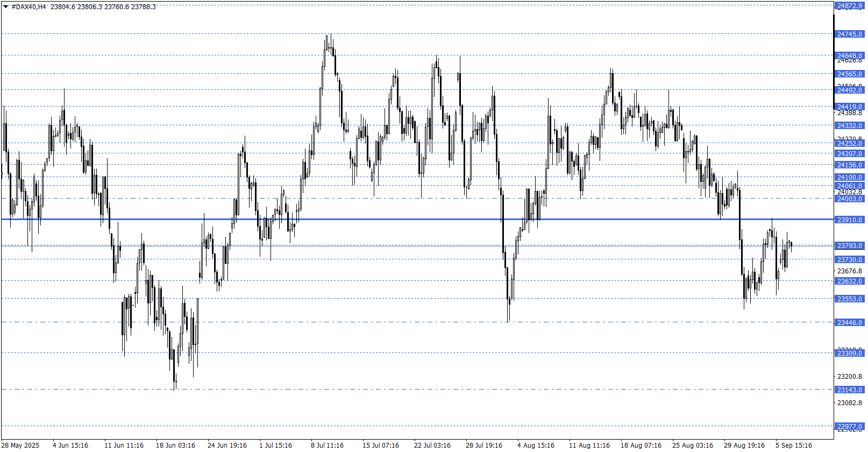The height and width of the screenshot is (452, 868).
Task: Click the 24 Jun 19:16 time label
Action: click(227, 446)
